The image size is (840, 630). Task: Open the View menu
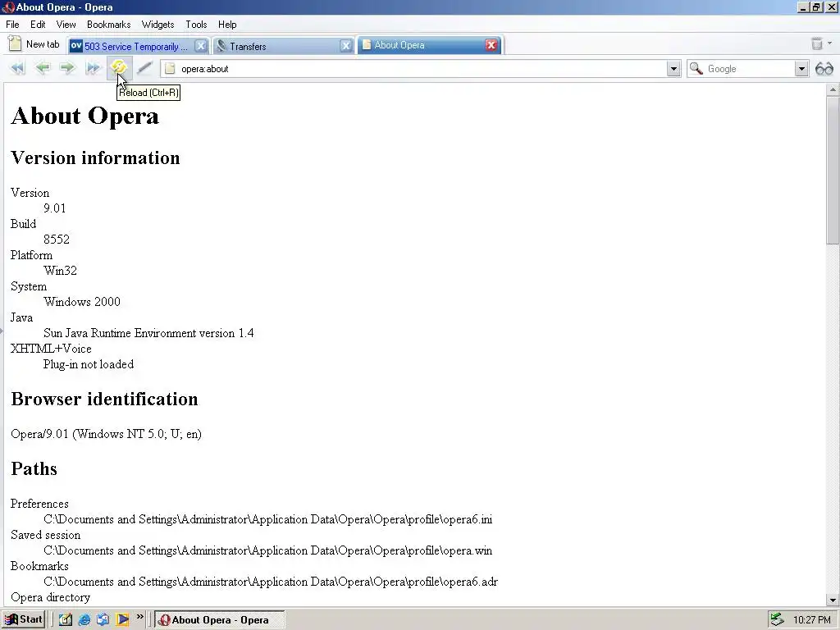66,25
